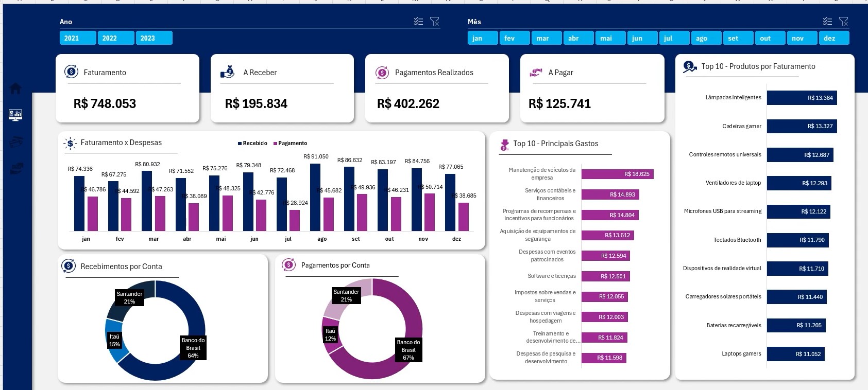Click the Pagamento legend swatch

275,144
